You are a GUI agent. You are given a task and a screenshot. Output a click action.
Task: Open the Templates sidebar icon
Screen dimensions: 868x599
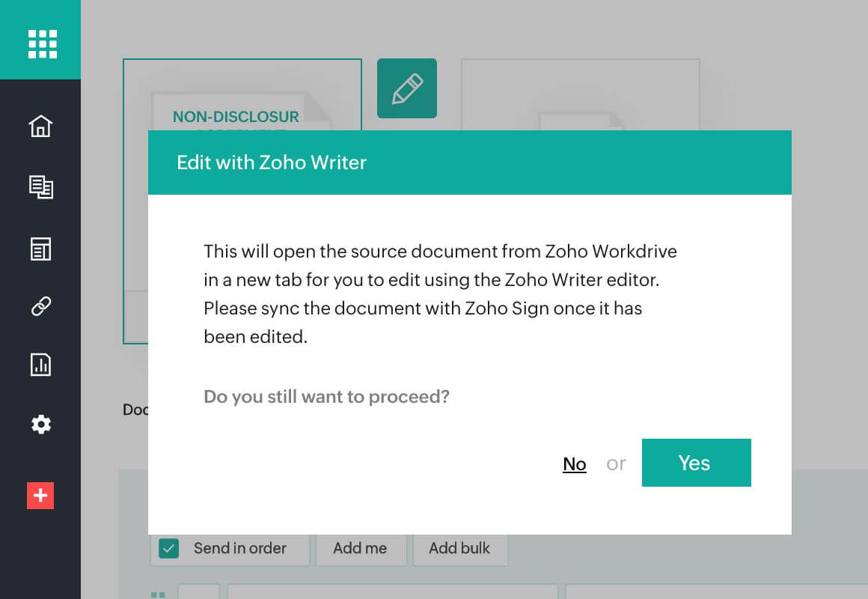(40, 249)
